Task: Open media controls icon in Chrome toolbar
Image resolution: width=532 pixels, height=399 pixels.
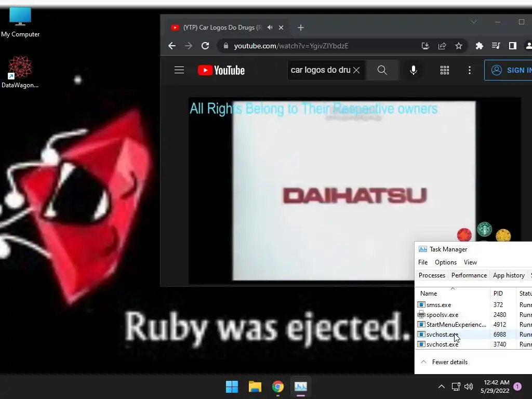Action: [496, 46]
